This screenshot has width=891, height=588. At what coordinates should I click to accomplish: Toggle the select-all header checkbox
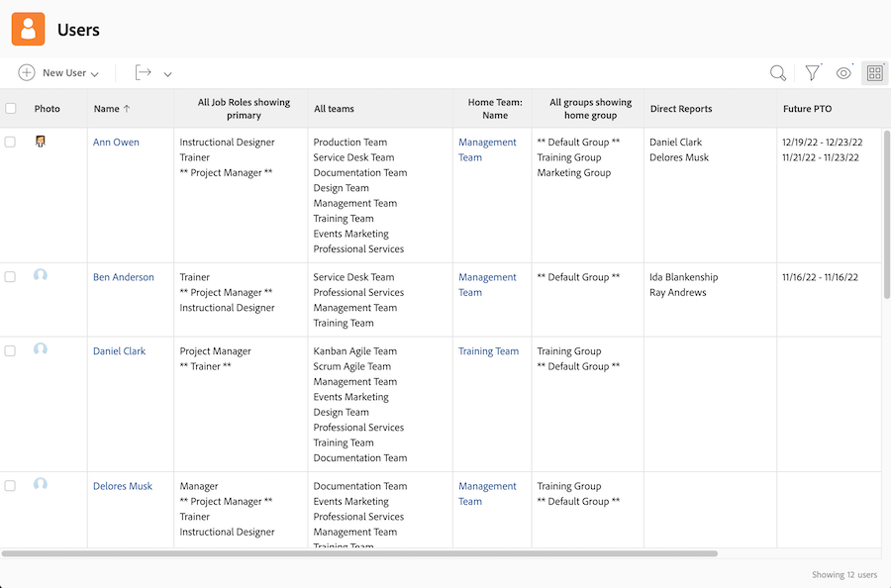(11, 109)
